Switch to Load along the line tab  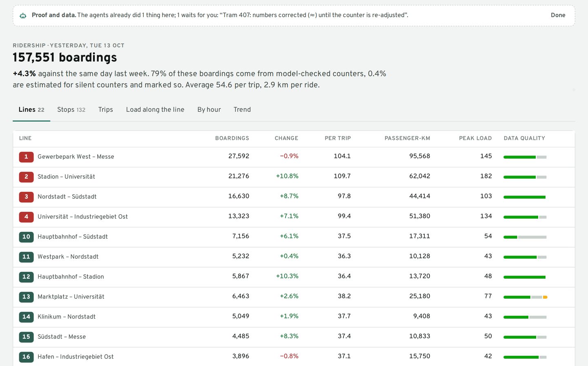[x=155, y=110]
